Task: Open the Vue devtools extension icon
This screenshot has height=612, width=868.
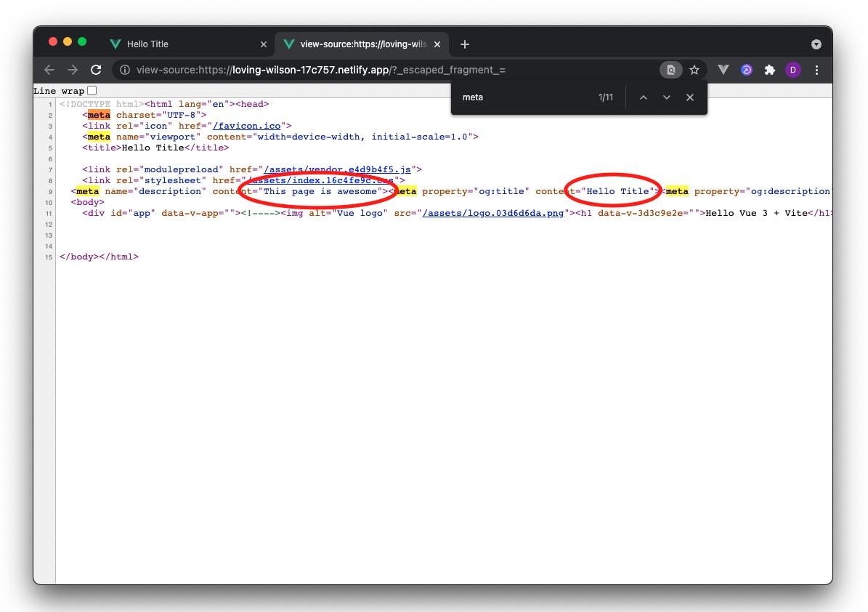Action: click(723, 70)
